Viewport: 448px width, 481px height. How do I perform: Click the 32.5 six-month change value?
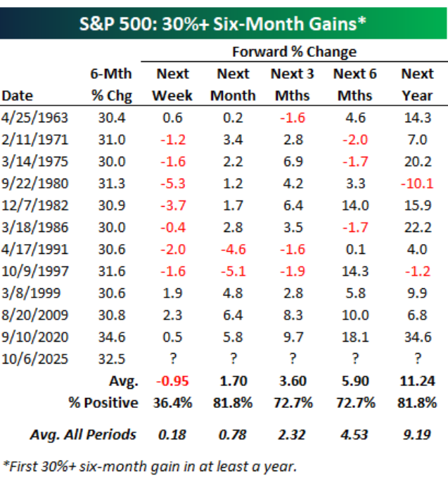click(x=109, y=361)
